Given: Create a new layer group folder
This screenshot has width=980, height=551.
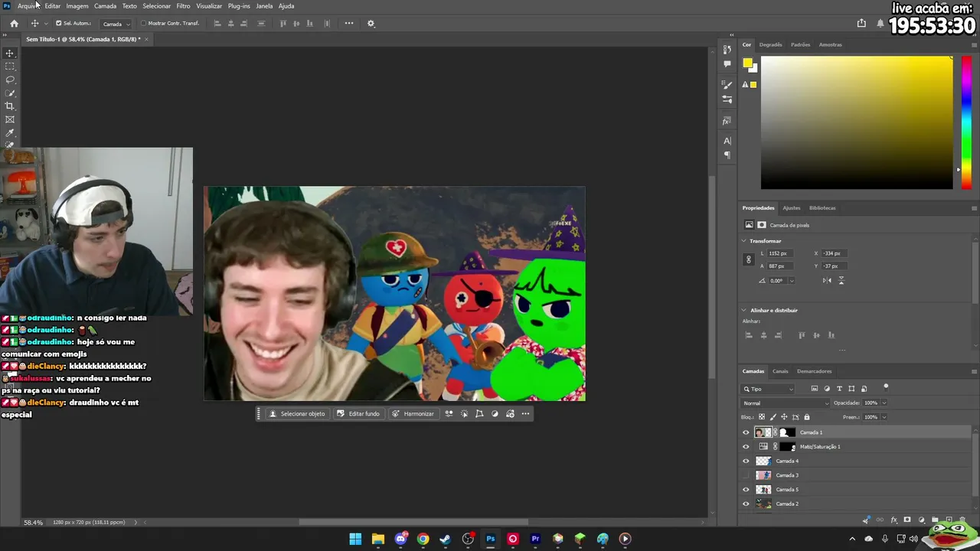Looking at the screenshot, I should pyautogui.click(x=935, y=520).
